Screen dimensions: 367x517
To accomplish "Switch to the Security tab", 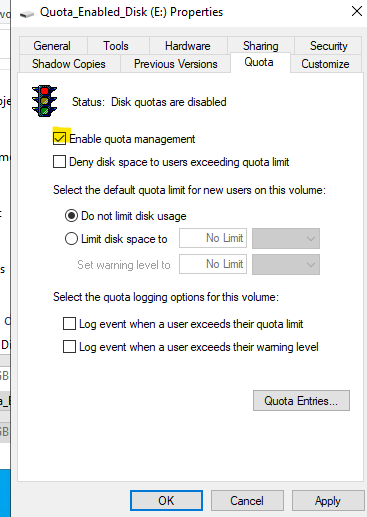I will 328,46.
